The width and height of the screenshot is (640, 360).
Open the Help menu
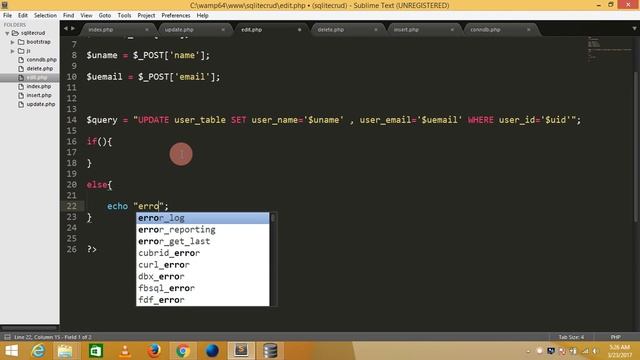pyautogui.click(x=202, y=15)
